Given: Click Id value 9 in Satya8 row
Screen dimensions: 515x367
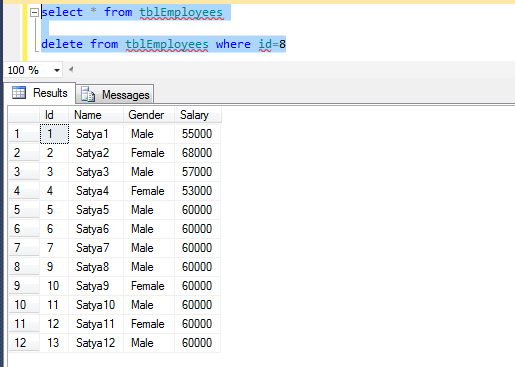Looking at the screenshot, I should pos(54,267).
